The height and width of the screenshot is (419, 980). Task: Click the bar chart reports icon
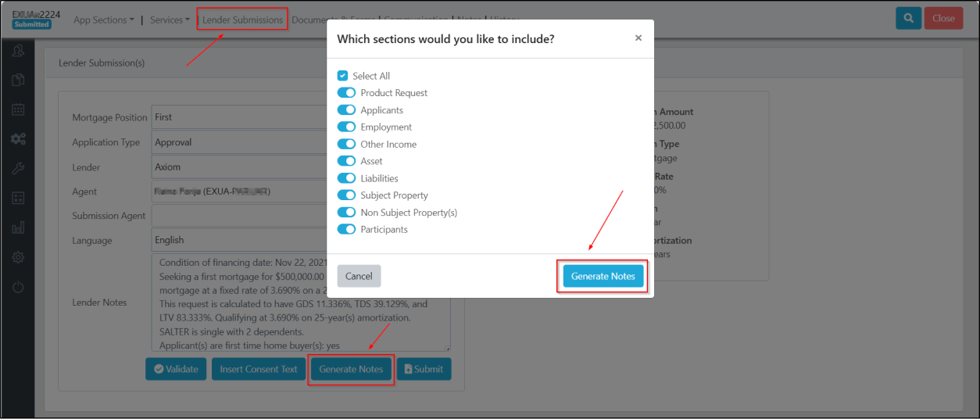point(18,228)
